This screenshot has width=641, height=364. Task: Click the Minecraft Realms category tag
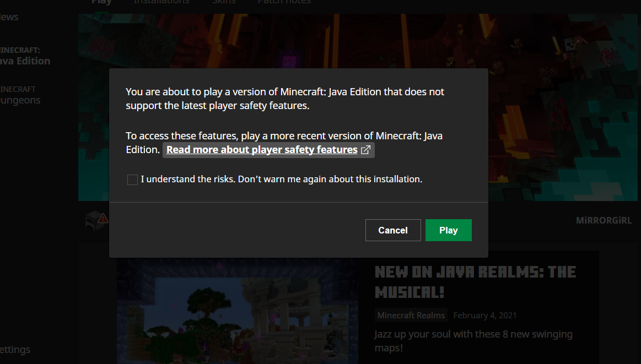(x=411, y=316)
